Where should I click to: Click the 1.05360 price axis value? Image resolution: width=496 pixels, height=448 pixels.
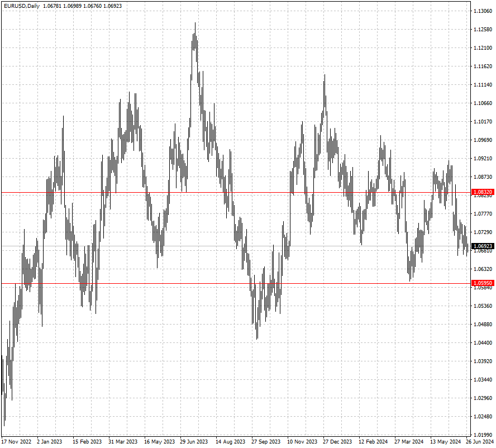pos(483,306)
